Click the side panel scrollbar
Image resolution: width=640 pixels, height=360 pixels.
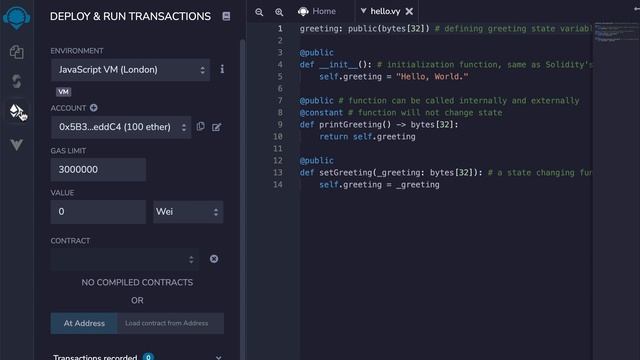(242, 200)
